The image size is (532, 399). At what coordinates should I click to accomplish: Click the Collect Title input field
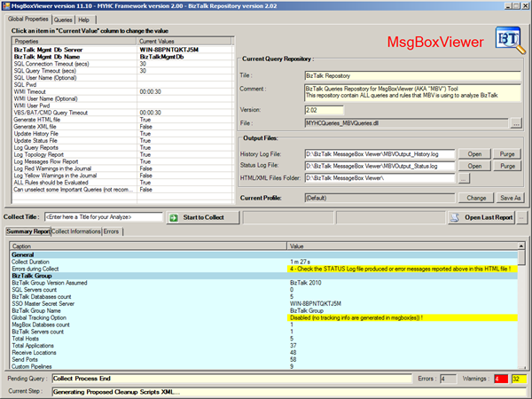coord(102,216)
